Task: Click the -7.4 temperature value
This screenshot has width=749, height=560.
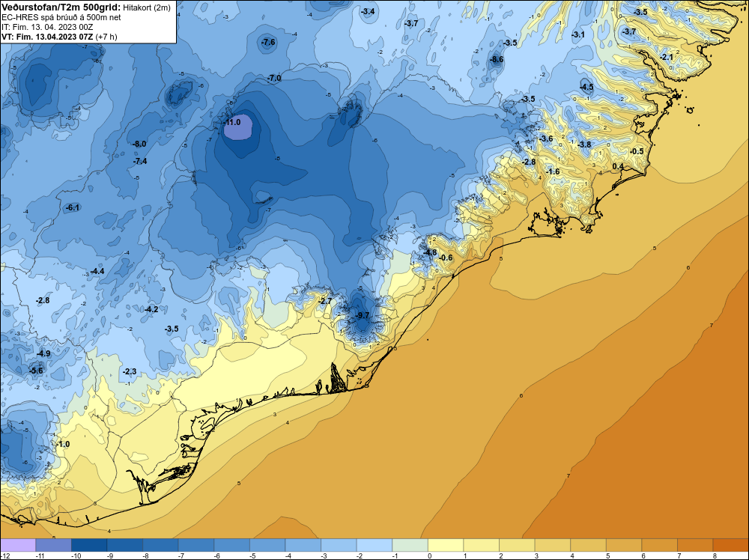Action: pyautogui.click(x=140, y=162)
